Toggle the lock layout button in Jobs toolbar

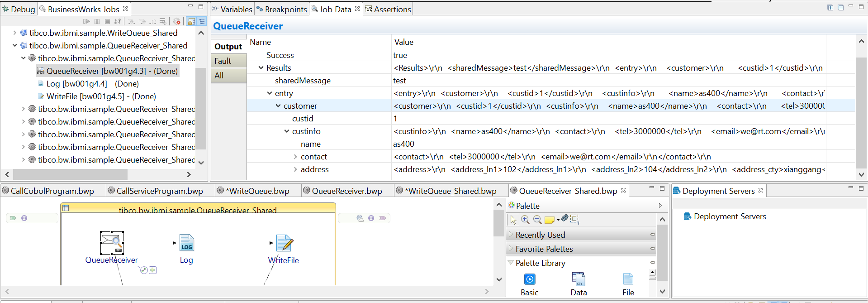191,21
